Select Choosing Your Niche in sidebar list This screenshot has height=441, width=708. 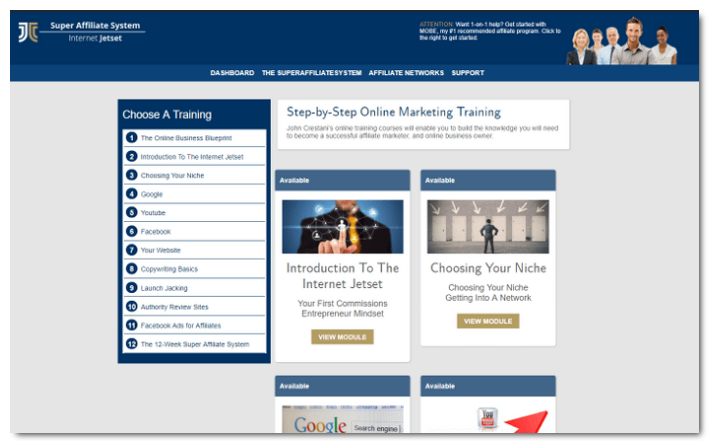point(172,175)
